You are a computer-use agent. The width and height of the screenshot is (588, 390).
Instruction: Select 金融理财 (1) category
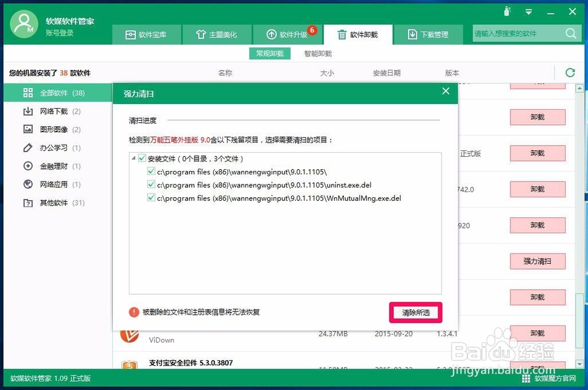58,166
